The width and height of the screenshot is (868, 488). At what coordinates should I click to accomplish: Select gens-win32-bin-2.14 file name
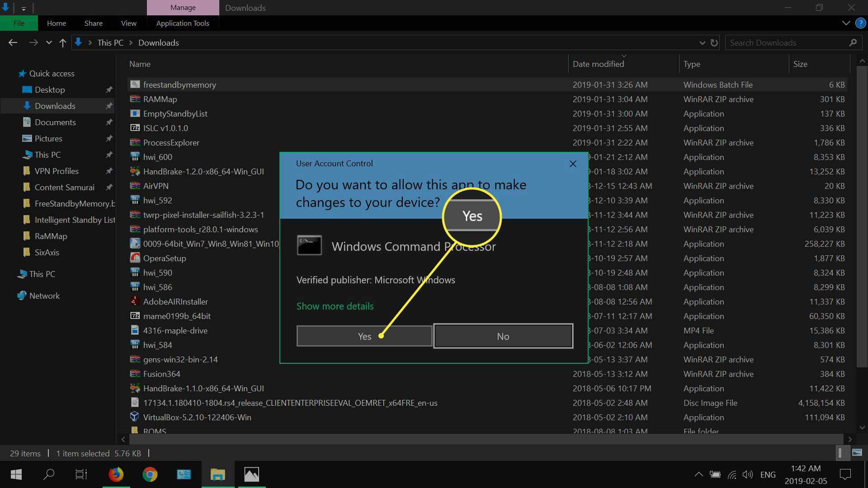pos(180,359)
